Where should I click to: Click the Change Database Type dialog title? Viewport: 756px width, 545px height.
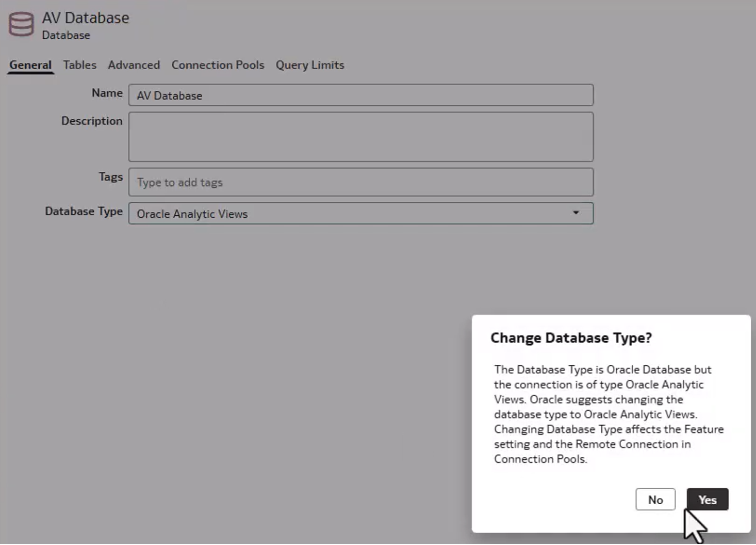(x=571, y=338)
